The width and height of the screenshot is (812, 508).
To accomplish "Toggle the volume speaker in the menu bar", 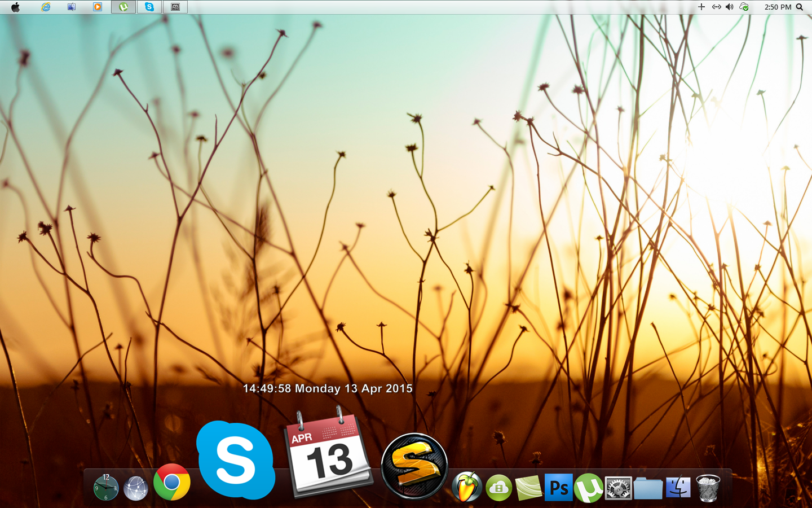I will (x=730, y=7).
